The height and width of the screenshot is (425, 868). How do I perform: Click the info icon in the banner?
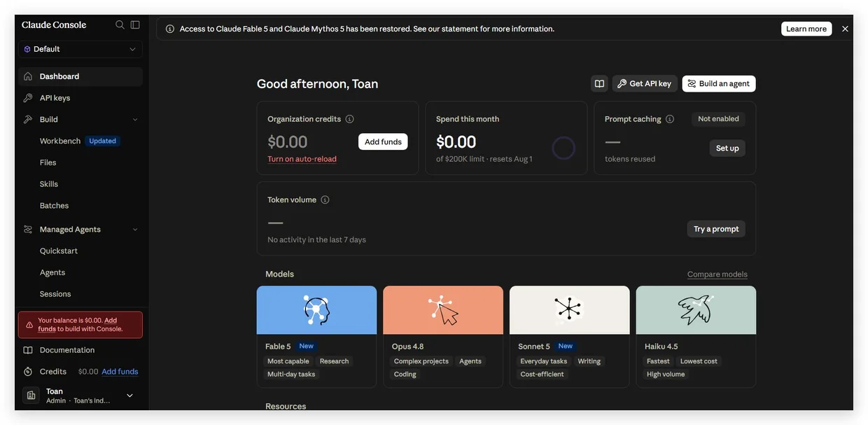pyautogui.click(x=170, y=29)
